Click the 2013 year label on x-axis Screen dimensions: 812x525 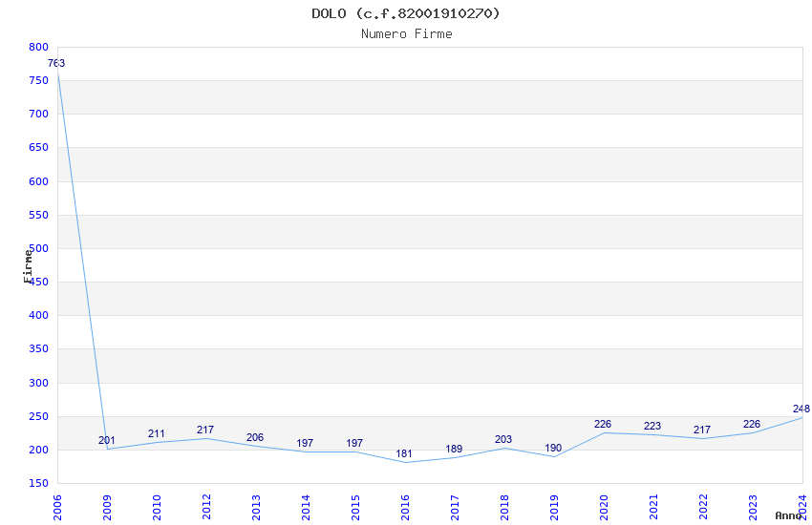tap(256, 507)
